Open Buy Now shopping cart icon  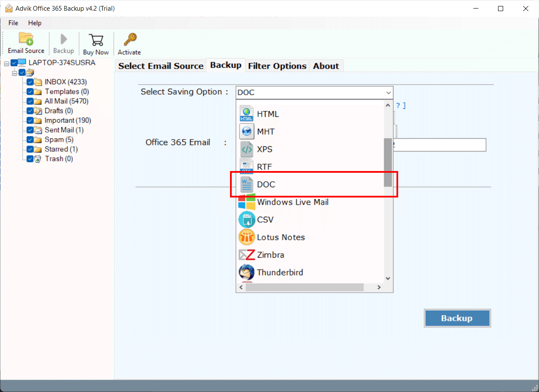96,40
